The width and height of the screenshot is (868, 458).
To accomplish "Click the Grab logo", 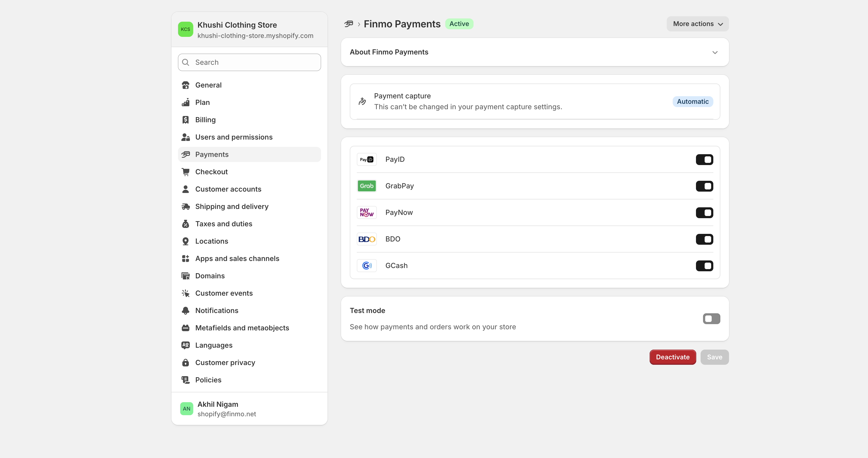I will tap(367, 186).
